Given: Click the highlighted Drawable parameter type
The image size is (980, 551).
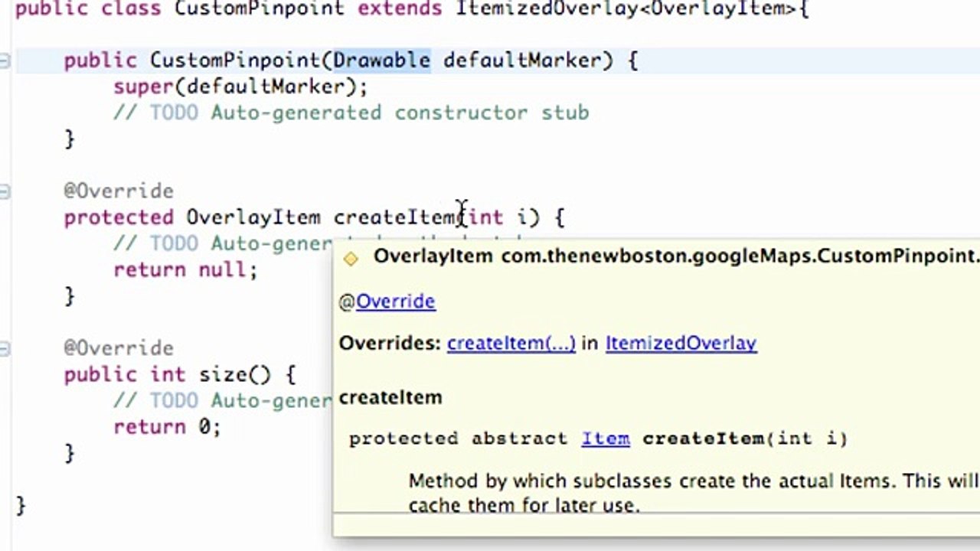Looking at the screenshot, I should [x=381, y=60].
